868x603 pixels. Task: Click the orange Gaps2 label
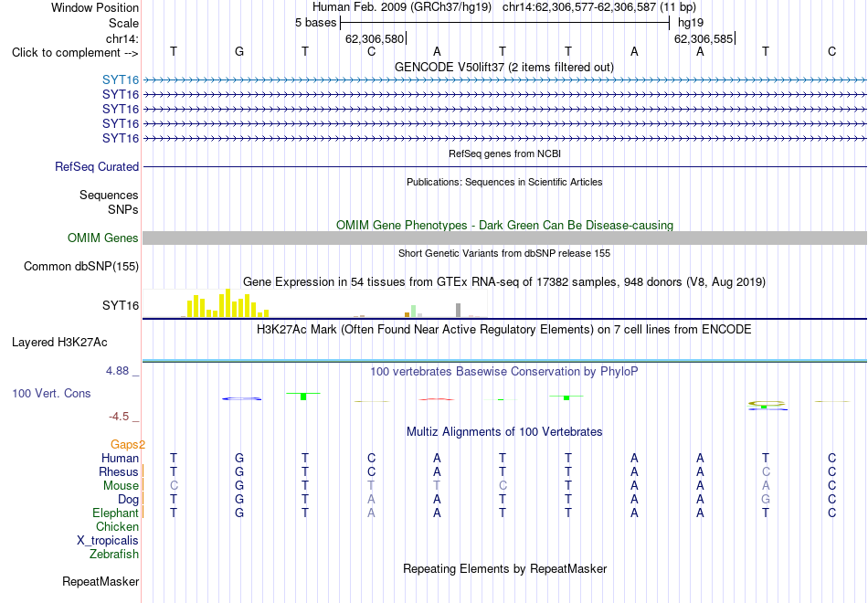click(128, 444)
